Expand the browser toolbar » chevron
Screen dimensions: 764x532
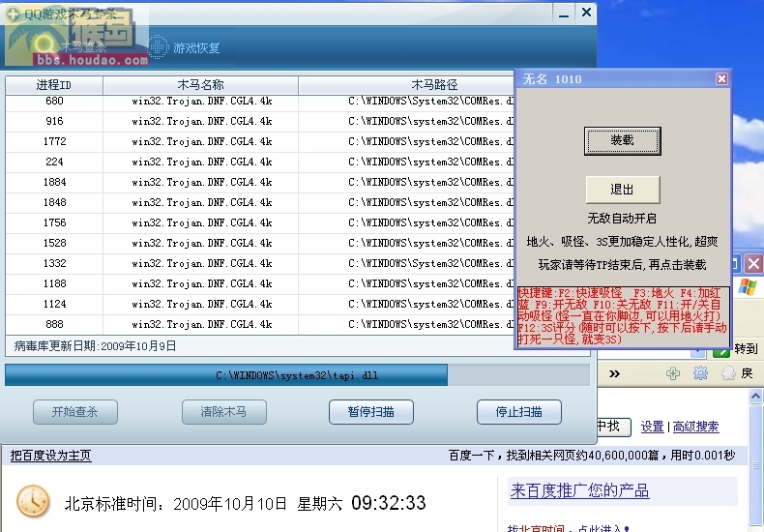click(614, 373)
